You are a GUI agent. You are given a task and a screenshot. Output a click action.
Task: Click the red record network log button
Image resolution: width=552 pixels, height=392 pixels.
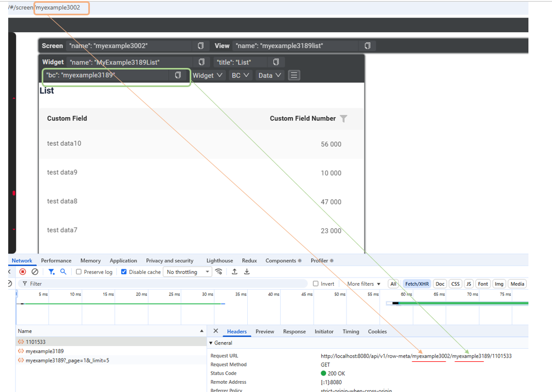[x=22, y=272]
